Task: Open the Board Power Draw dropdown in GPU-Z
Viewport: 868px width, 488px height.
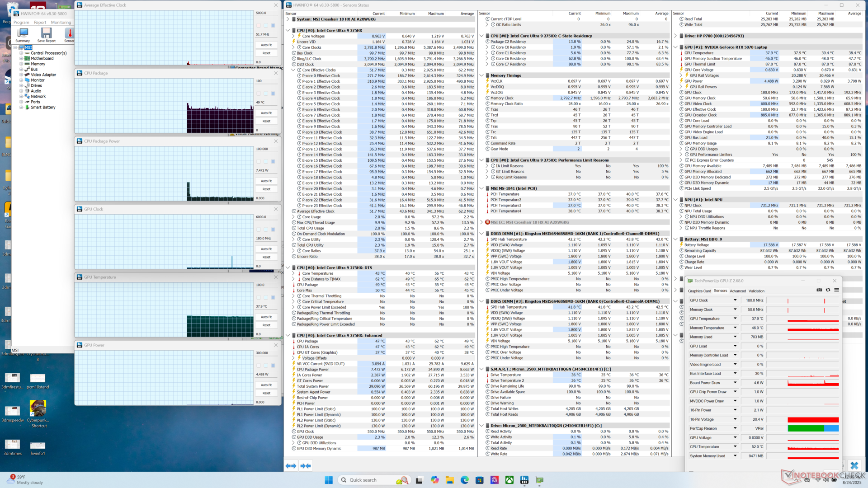Action: [735, 383]
